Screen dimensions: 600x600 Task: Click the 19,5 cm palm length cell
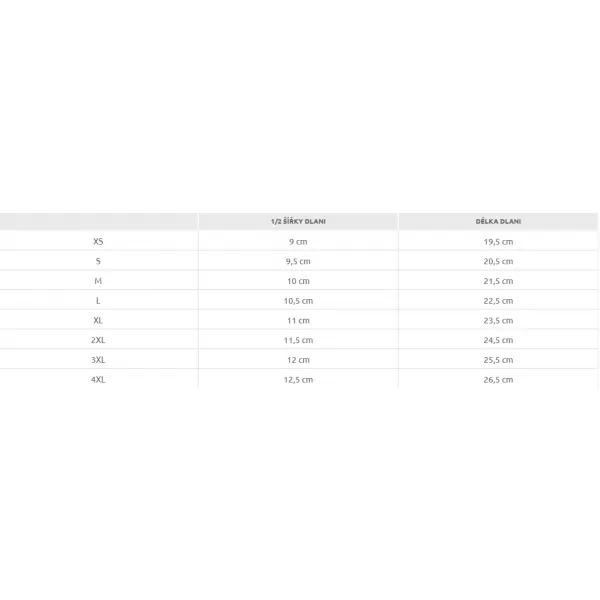click(x=498, y=241)
